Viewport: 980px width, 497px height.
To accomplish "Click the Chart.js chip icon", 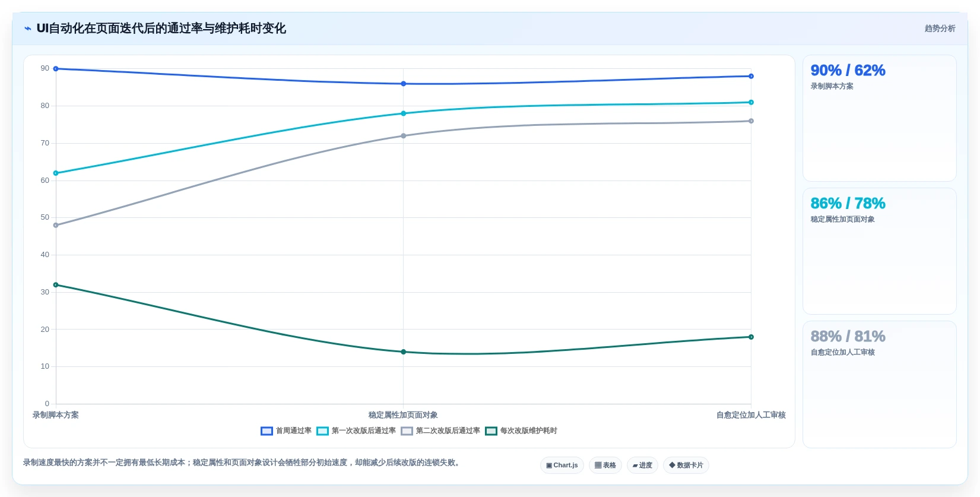I will click(x=549, y=466).
